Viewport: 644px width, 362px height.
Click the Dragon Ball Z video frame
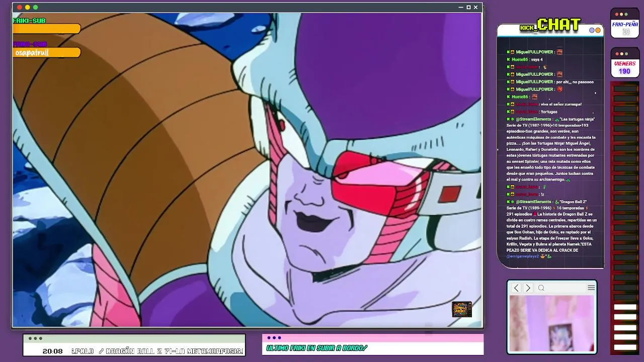247,170
